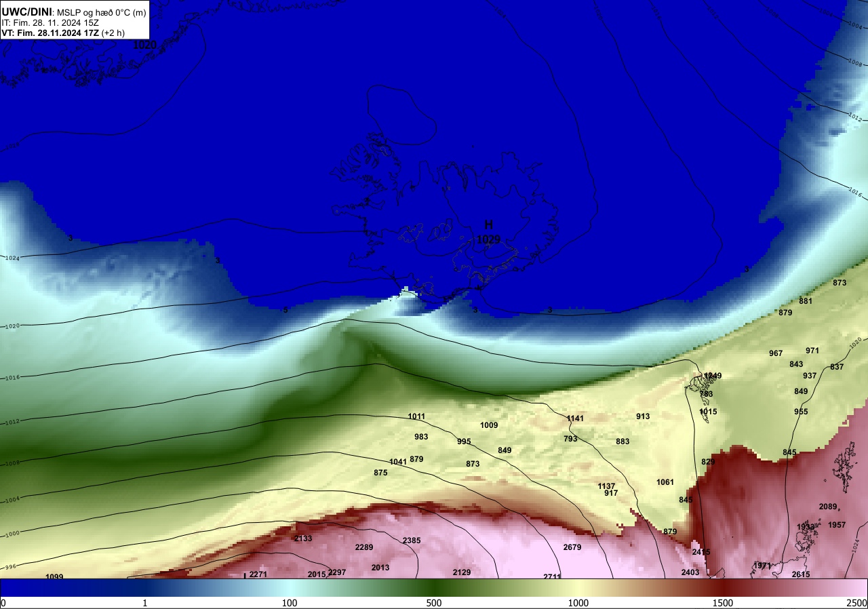Click the 967 height value

pyautogui.click(x=776, y=353)
